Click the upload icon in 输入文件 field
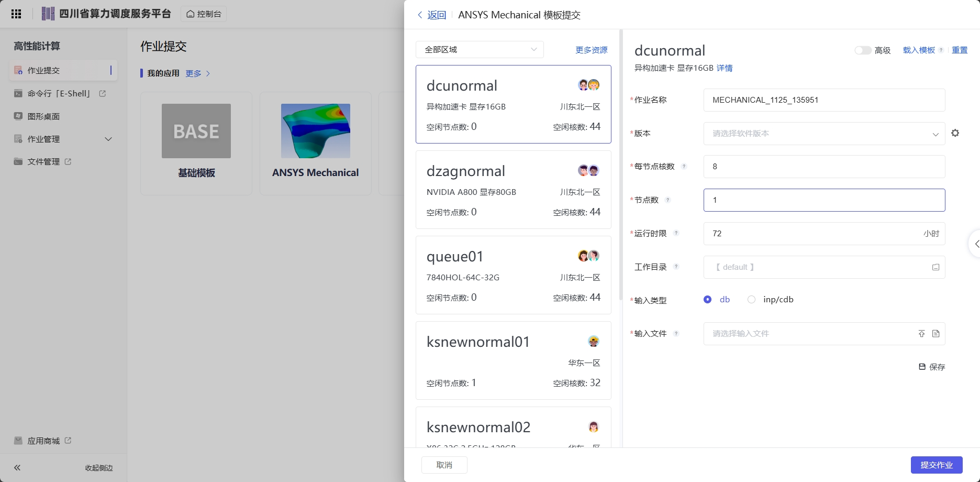Image resolution: width=980 pixels, height=482 pixels. pos(921,334)
